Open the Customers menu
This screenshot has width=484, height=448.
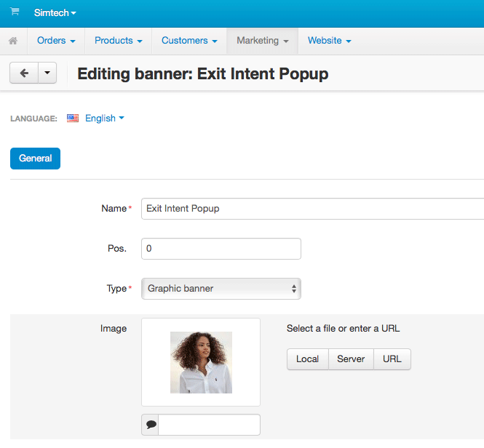coord(189,41)
